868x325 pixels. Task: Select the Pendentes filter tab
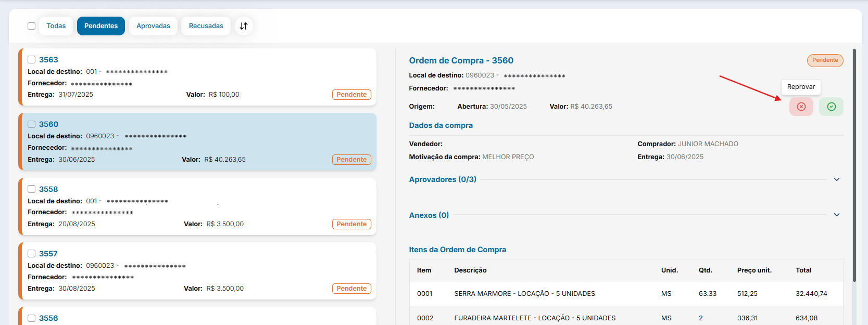click(x=101, y=26)
